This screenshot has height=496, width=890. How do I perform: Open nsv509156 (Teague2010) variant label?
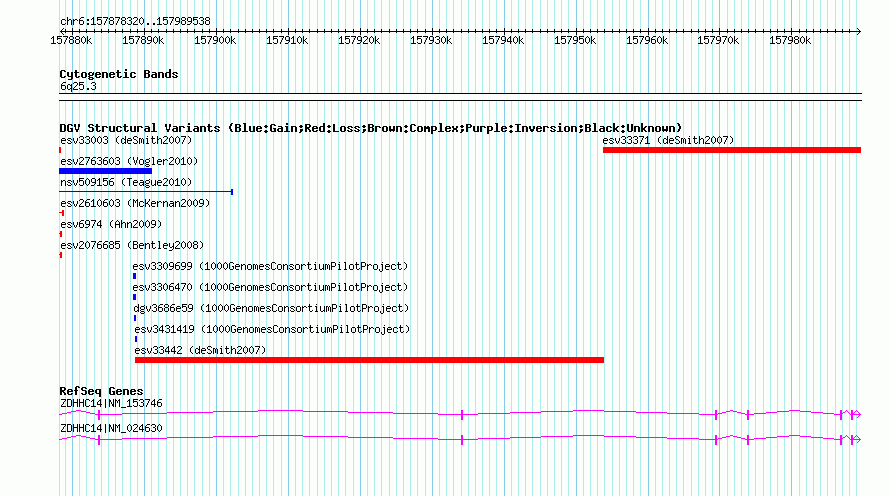[126, 182]
